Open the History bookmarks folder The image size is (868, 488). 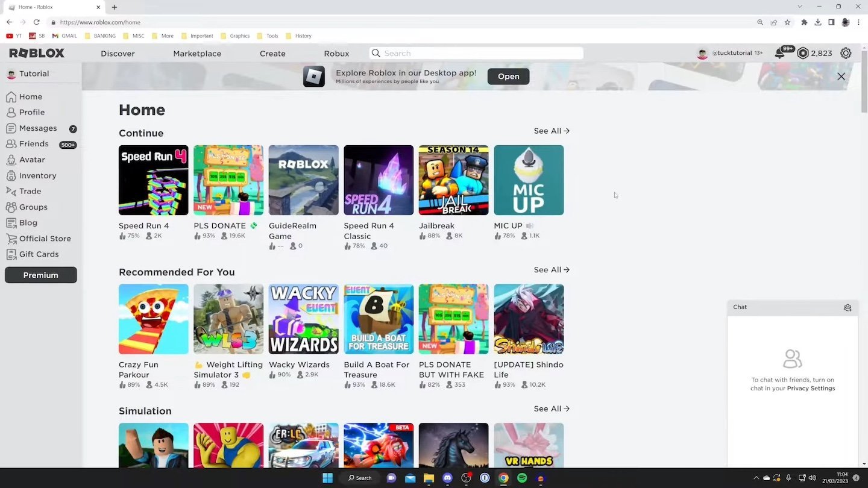(298, 36)
